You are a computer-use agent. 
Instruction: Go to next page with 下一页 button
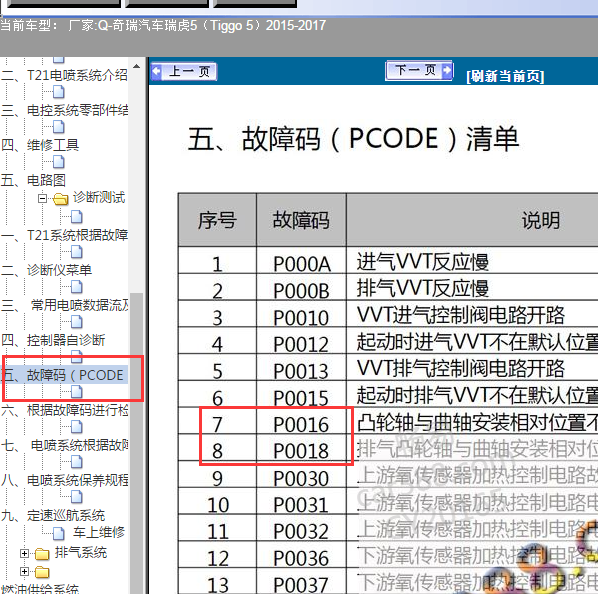(420, 70)
